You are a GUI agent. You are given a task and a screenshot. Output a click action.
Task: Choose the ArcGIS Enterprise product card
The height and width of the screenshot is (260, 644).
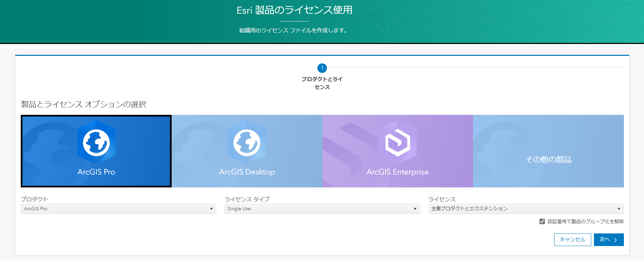pos(398,151)
